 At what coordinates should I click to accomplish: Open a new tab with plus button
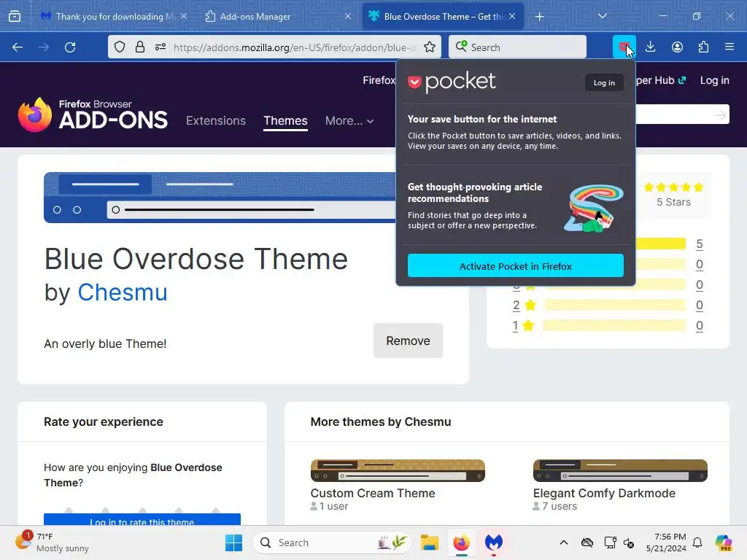point(539,17)
